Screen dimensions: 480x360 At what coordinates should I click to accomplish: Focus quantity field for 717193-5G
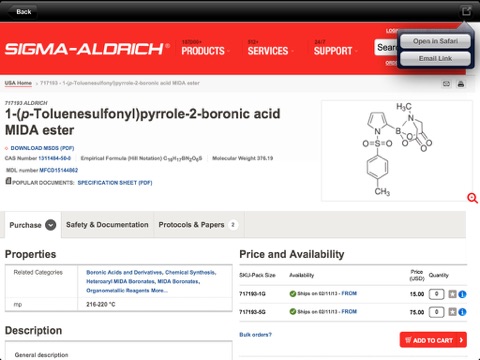pyautogui.click(x=436, y=312)
